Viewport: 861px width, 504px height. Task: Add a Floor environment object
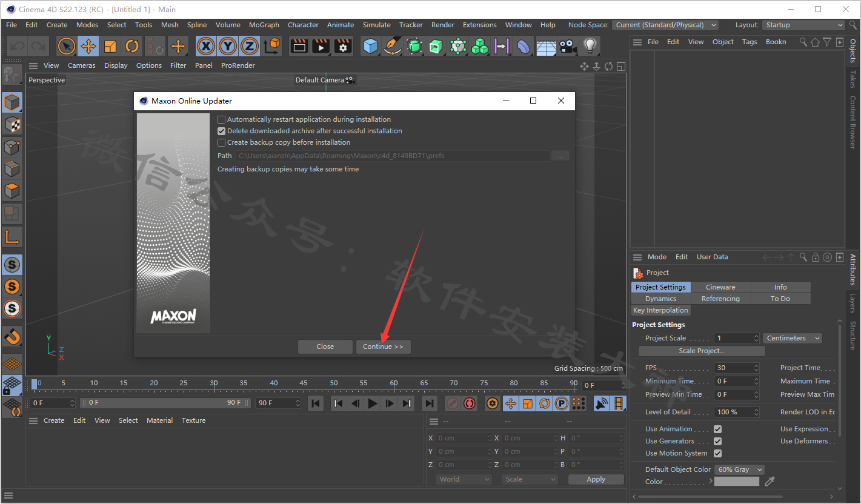pos(546,46)
